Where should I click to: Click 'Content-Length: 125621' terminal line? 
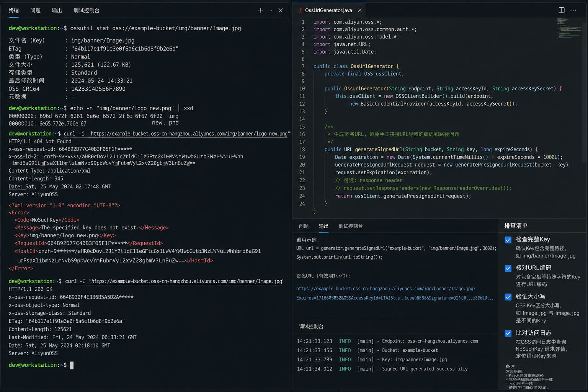coord(40,329)
